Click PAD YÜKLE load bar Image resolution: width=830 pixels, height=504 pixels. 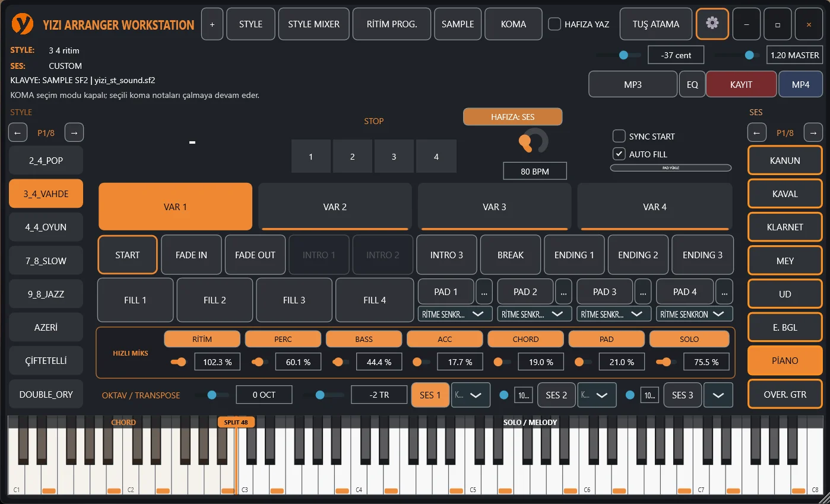coord(671,168)
